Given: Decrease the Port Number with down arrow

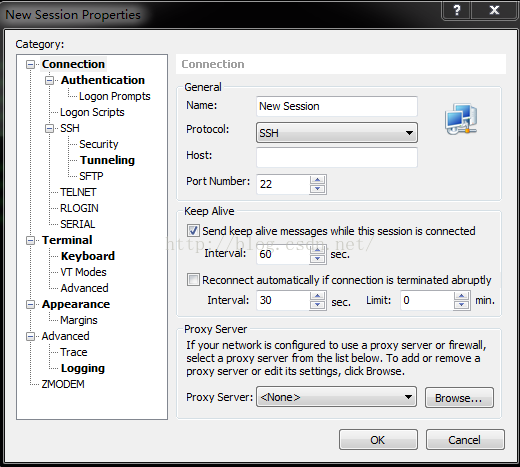Looking at the screenshot, I should (x=317, y=189).
